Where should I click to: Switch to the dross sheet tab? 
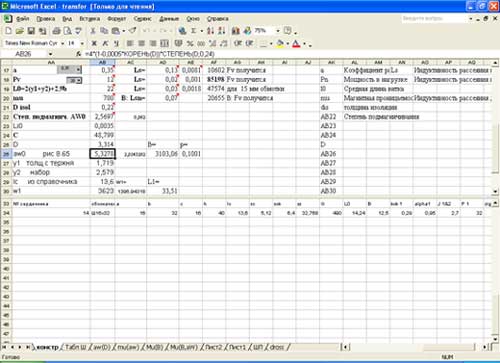[x=277, y=347]
